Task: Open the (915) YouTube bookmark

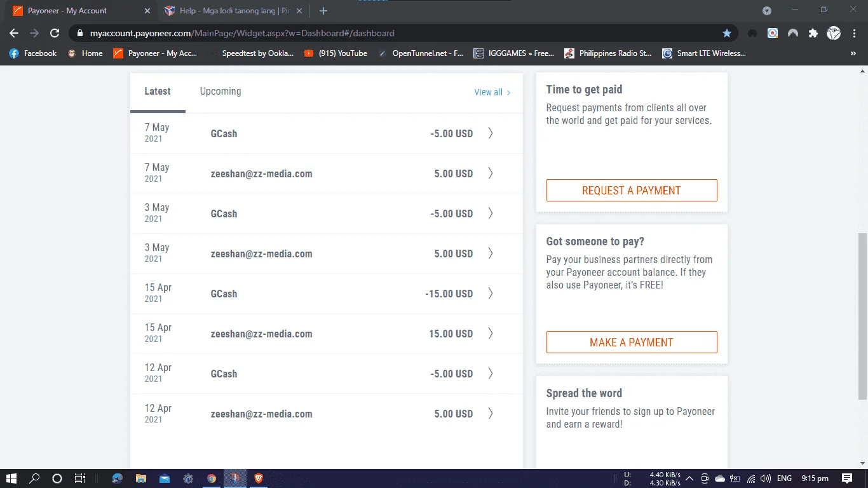Action: [336, 53]
